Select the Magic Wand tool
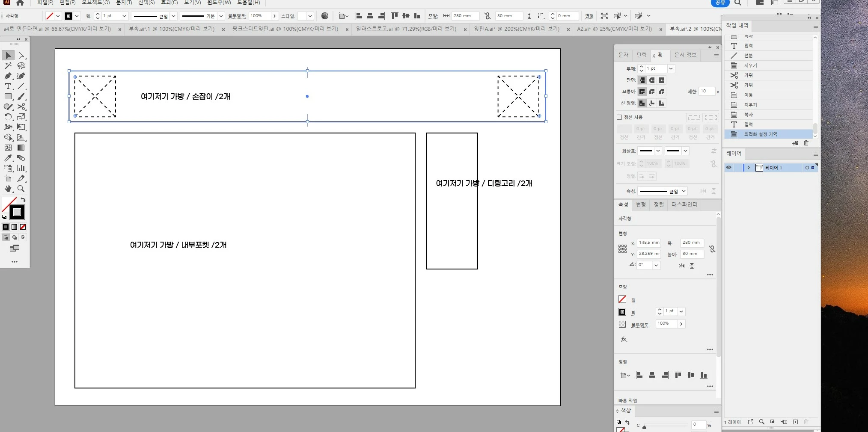Screen dimensions: 868x432 8,66
